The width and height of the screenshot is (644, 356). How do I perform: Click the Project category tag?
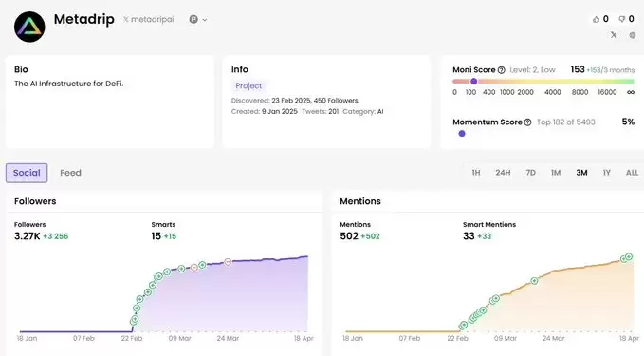tap(248, 85)
